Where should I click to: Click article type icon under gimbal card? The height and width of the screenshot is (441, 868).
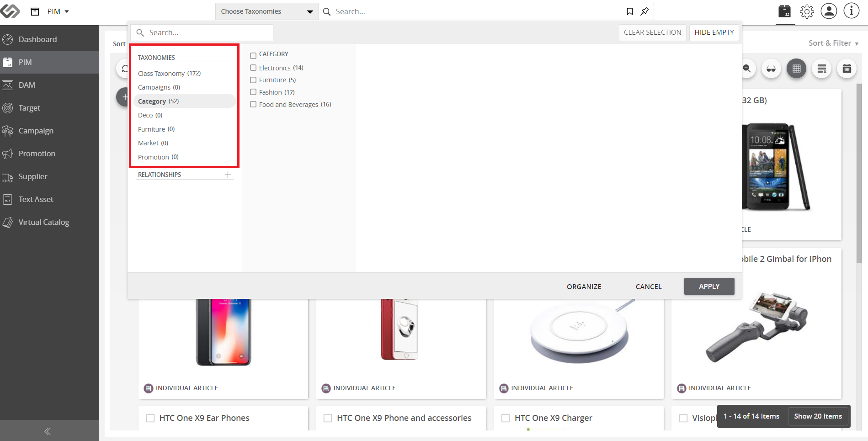(x=682, y=388)
